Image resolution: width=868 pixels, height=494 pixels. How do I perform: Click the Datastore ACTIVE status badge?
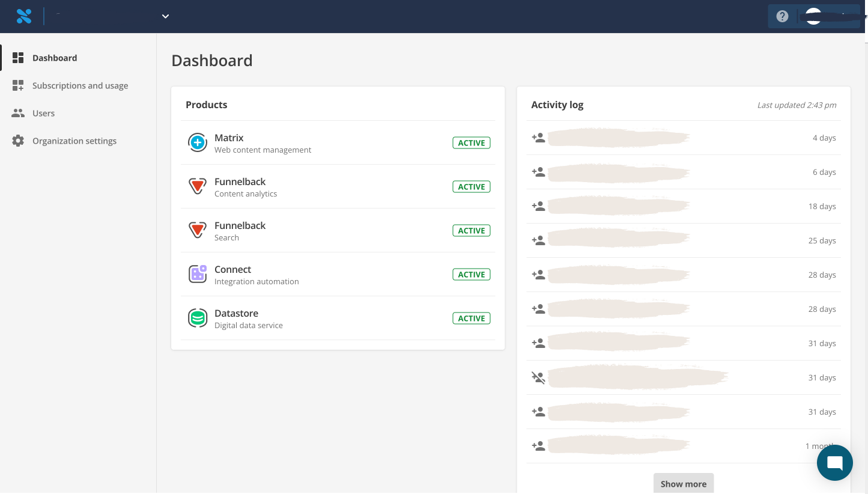(x=471, y=319)
